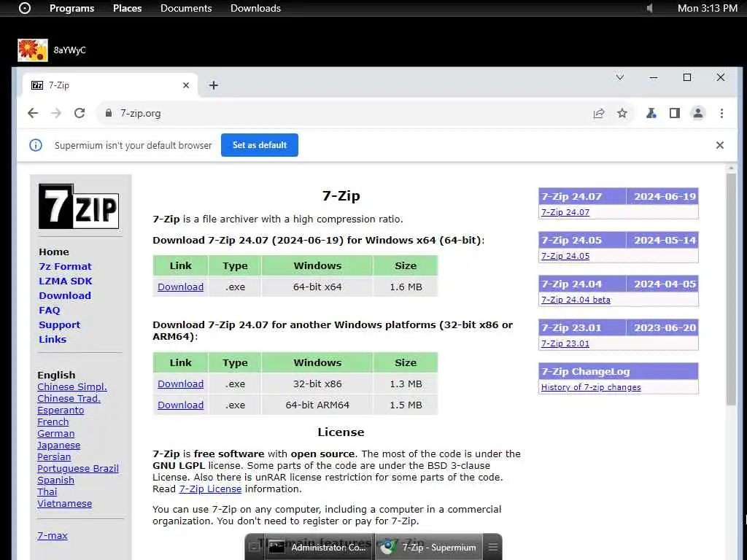Open a new browser tab
Image resolution: width=747 pixels, height=560 pixels.
pyautogui.click(x=214, y=85)
